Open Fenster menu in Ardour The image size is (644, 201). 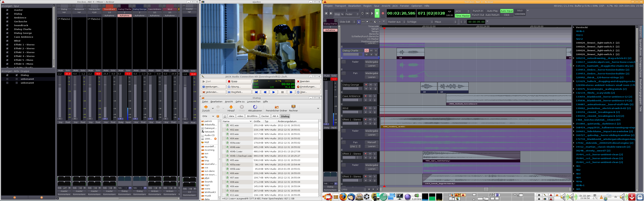pyautogui.click(x=405, y=6)
